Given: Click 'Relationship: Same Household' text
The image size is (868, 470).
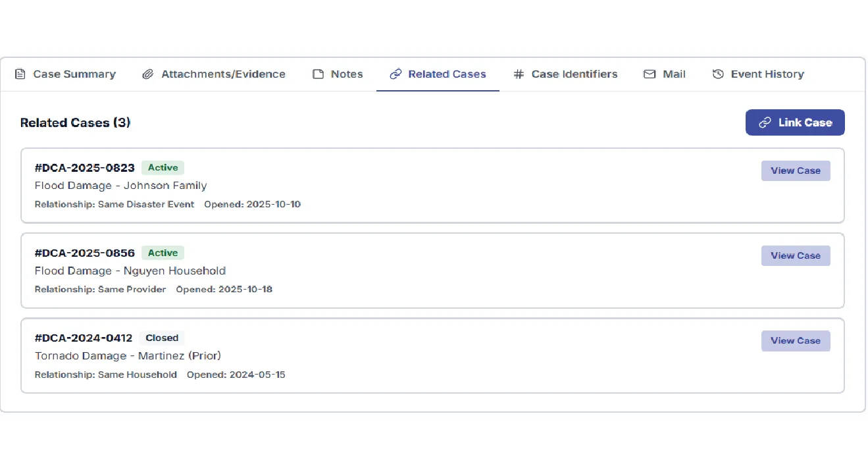Looking at the screenshot, I should point(105,375).
